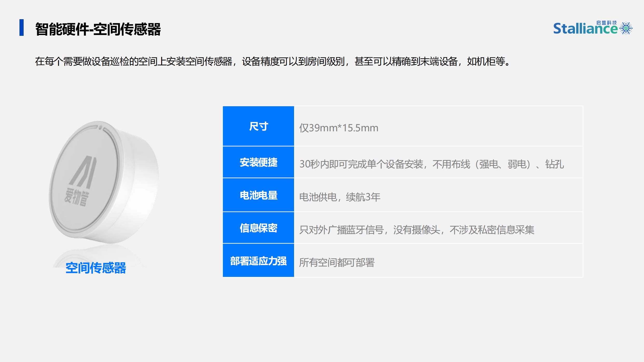Click the text 电池供电，续航3年
The height and width of the screenshot is (362, 644).
pos(340,197)
